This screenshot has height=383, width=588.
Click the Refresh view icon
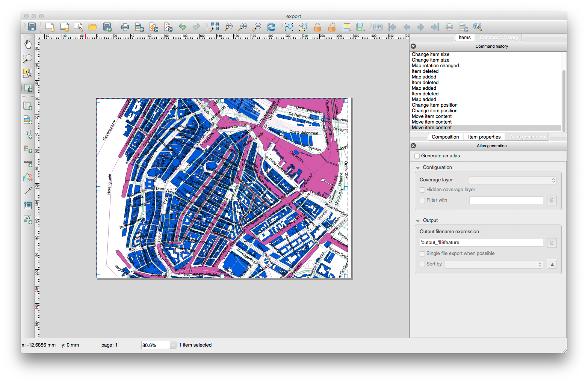pos(271,27)
